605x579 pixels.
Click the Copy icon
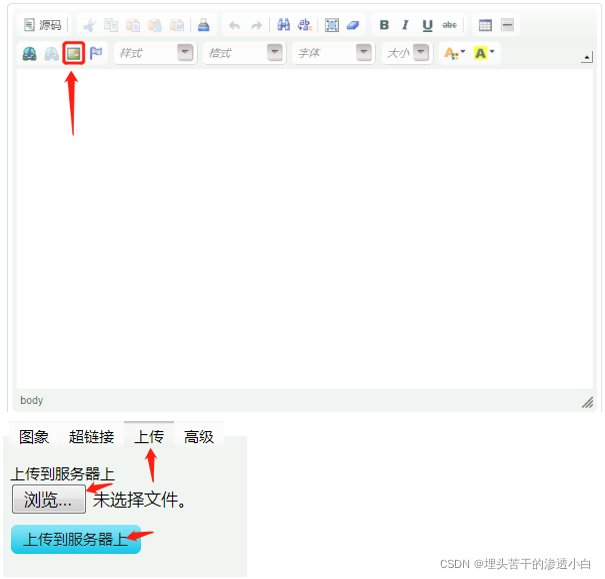(111, 25)
